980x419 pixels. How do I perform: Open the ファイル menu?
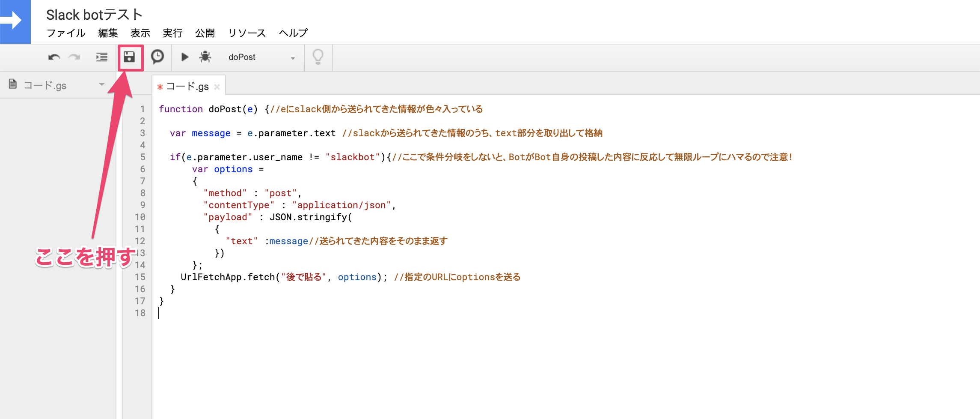click(66, 33)
